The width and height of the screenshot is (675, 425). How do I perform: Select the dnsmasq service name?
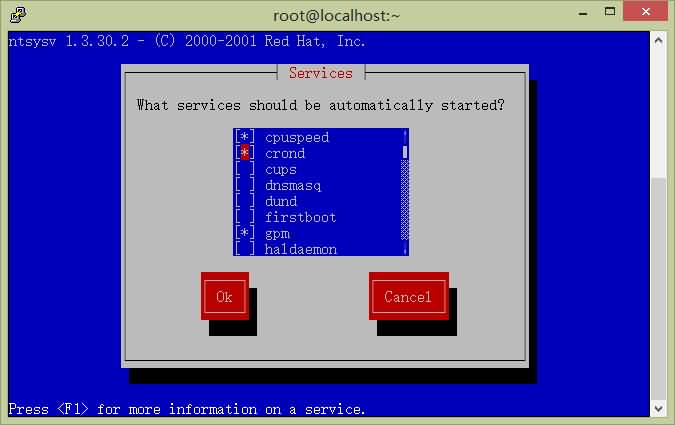(x=293, y=186)
